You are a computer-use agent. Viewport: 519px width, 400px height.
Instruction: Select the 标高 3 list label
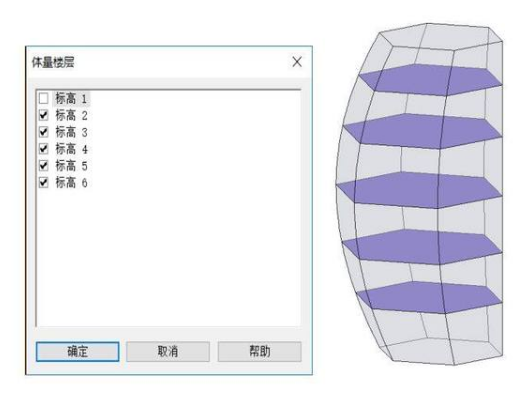[71, 132]
